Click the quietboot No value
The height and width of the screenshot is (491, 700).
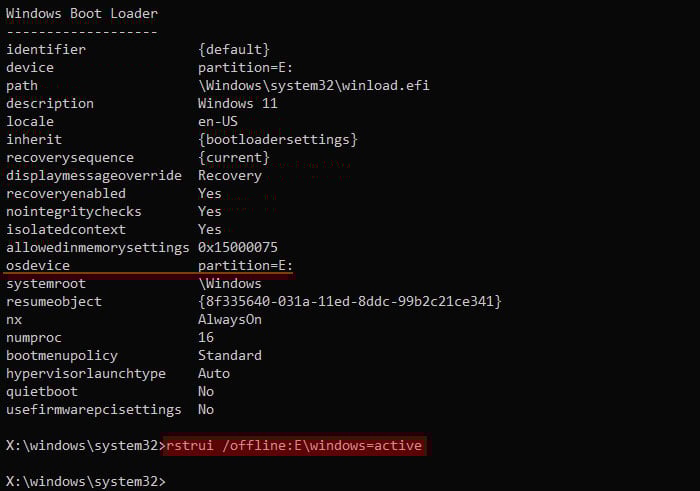pos(206,391)
